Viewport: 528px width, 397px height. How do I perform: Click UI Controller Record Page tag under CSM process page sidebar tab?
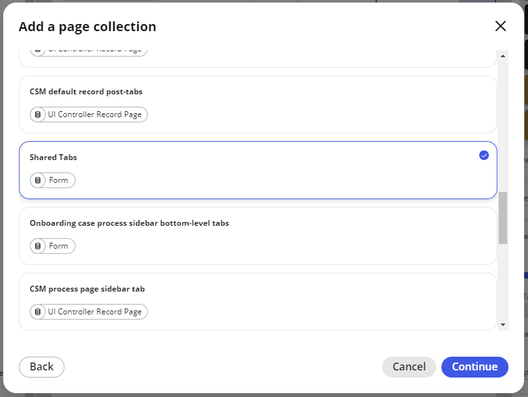[89, 312]
